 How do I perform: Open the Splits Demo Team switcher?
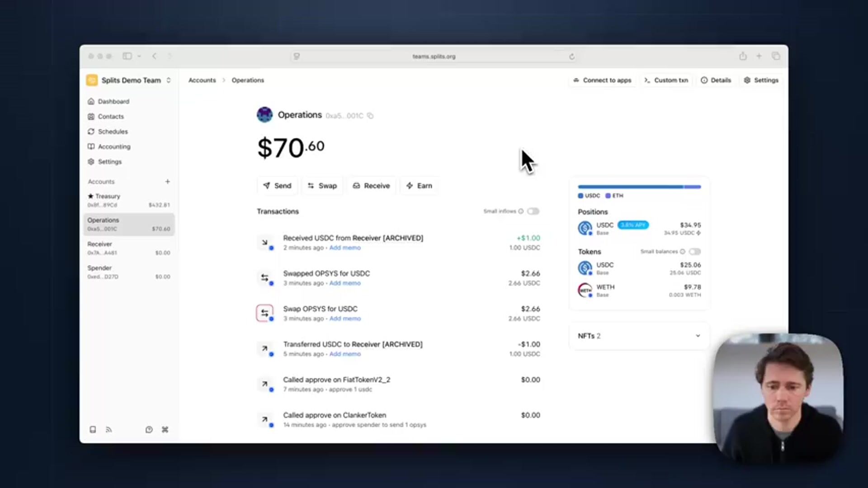(x=129, y=80)
